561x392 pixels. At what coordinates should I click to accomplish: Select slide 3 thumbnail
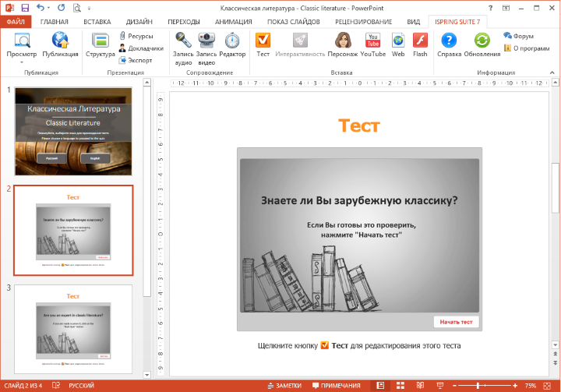point(73,329)
